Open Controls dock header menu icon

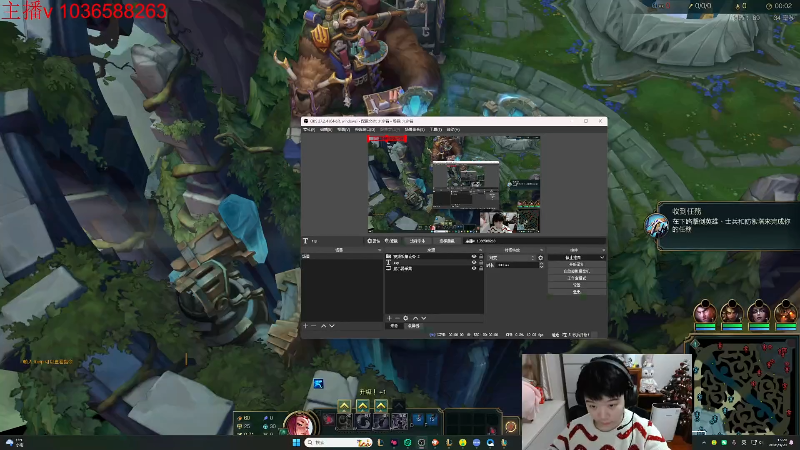[603, 250]
